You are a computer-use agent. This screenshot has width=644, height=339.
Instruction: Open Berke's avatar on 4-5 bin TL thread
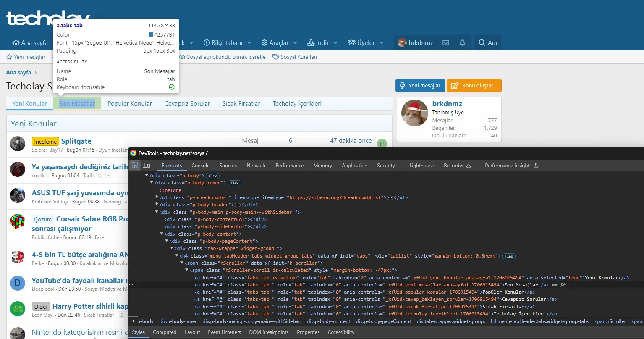coord(18,257)
